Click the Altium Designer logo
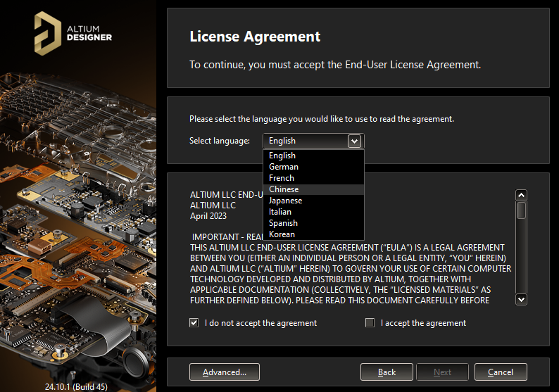Screen dimensions: 559x392 (x=73, y=34)
